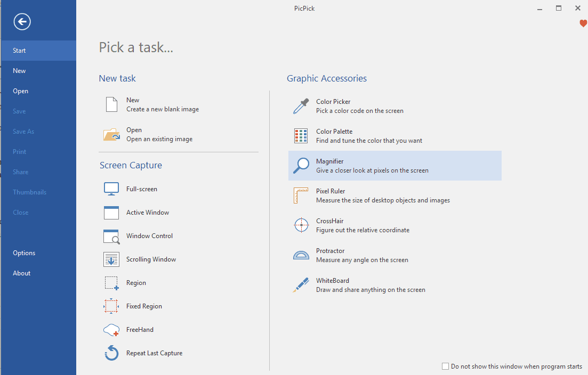The image size is (588, 375).
Task: Select the FreeHand cloud capture icon
Action: [111, 330]
